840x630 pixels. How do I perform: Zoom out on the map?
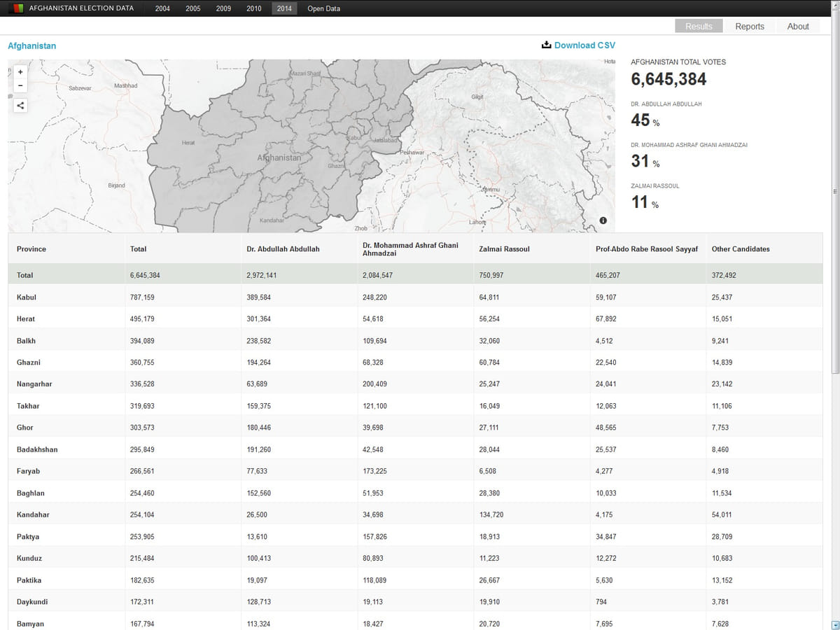point(20,85)
